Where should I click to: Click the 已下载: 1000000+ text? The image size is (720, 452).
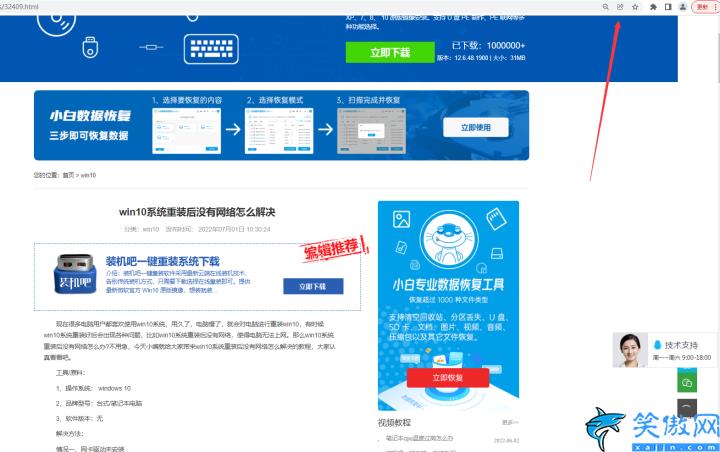488,45
